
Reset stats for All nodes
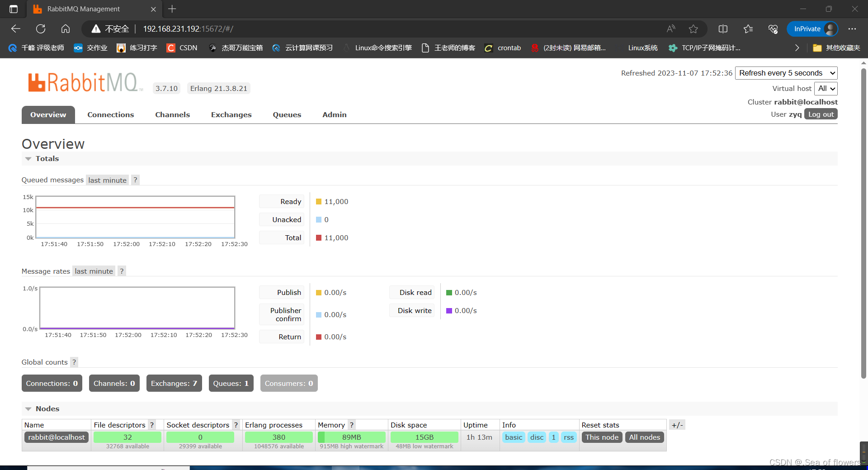645,437
